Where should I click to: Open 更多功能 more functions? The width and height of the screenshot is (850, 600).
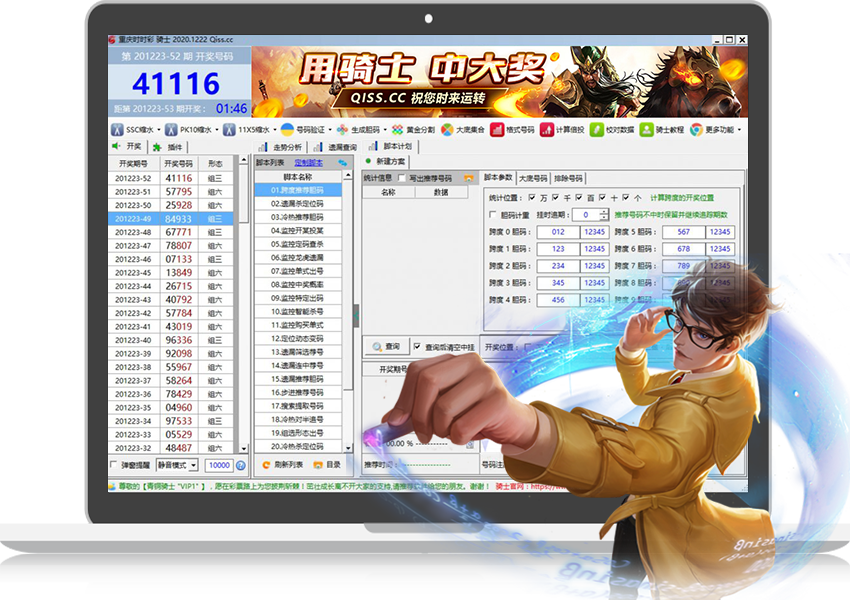[712, 130]
